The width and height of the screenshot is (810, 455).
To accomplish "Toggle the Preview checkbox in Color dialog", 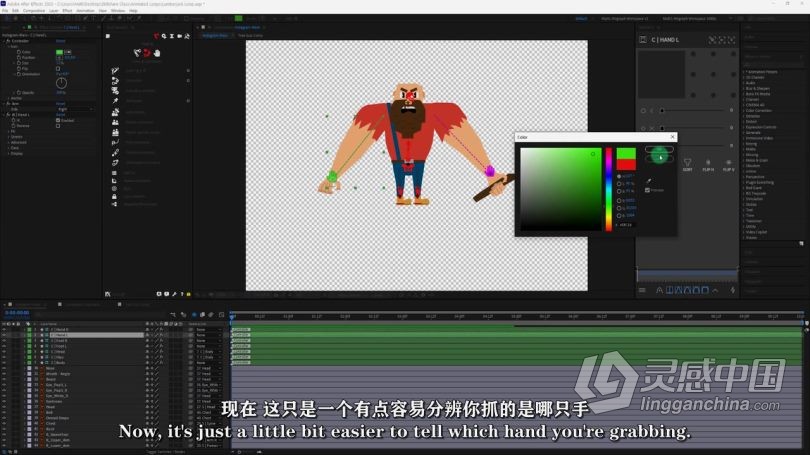I will (x=647, y=190).
